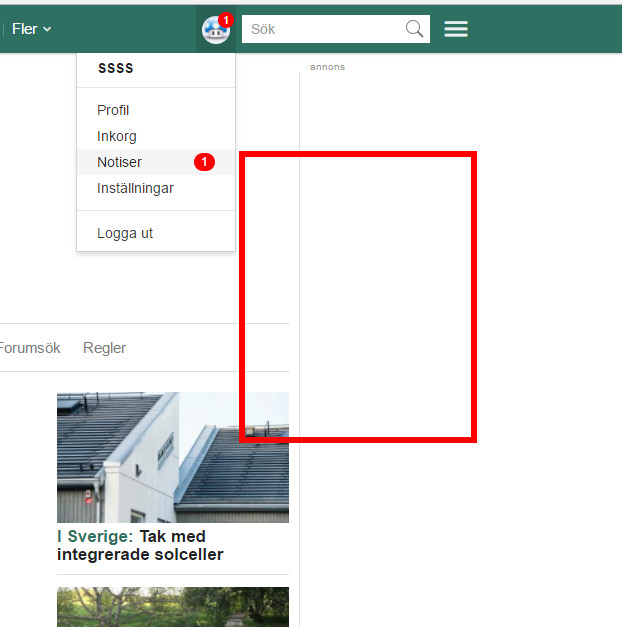Image resolution: width=622 pixels, height=627 pixels.
Task: Open the solar roof article thumbnail
Action: coord(173,457)
